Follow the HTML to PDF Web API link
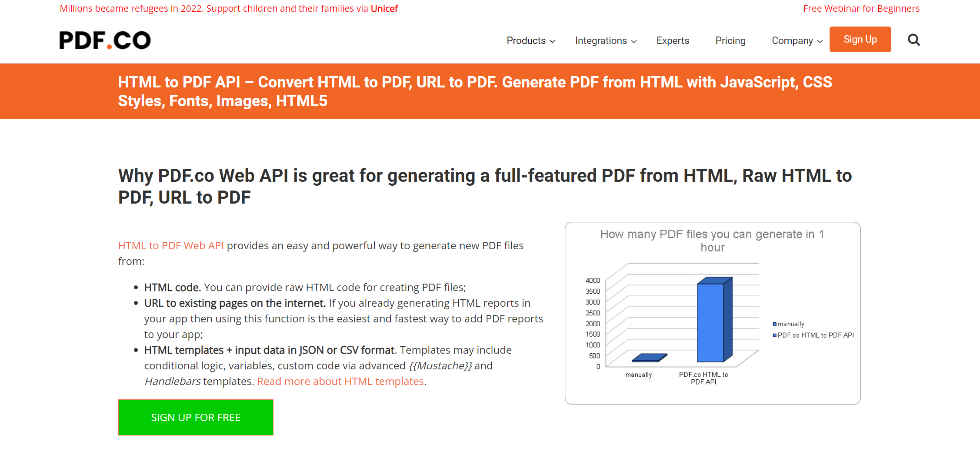 [171, 246]
